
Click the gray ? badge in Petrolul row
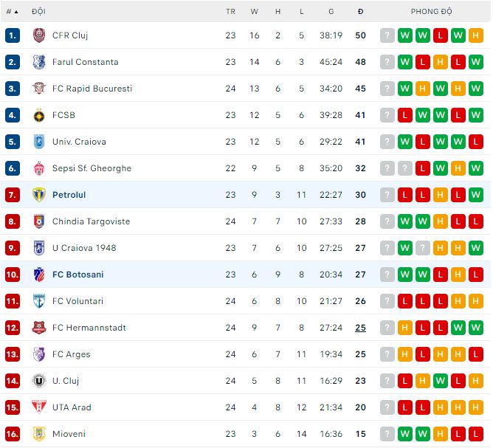(387, 195)
